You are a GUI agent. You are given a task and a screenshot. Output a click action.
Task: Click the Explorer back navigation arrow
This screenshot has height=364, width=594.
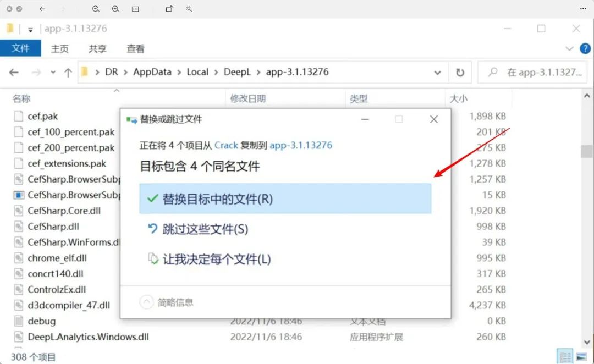(x=14, y=72)
